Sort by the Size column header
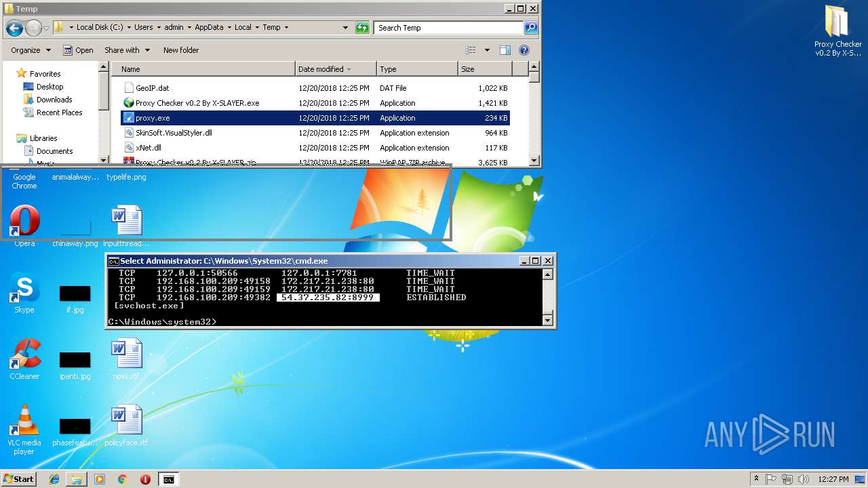This screenshot has width=868, height=488. (x=486, y=69)
